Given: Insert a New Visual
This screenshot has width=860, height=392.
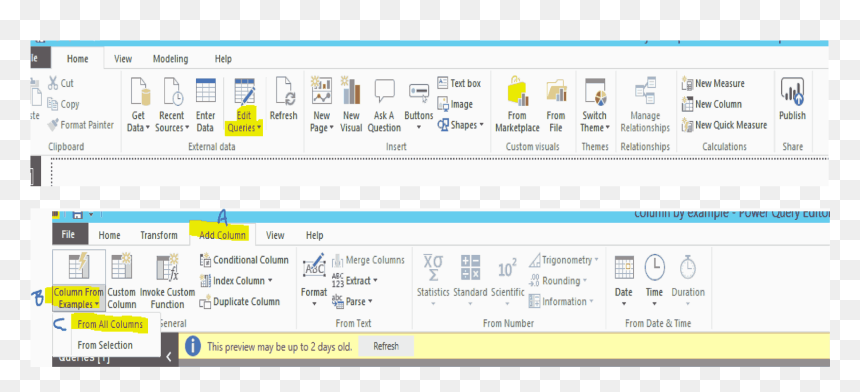Looking at the screenshot, I should coord(351,105).
